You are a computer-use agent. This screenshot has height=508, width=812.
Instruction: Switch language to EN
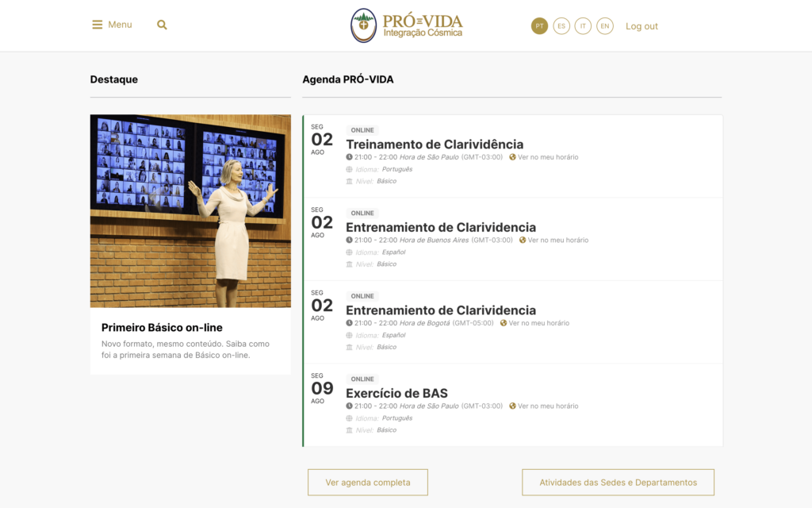coord(605,26)
